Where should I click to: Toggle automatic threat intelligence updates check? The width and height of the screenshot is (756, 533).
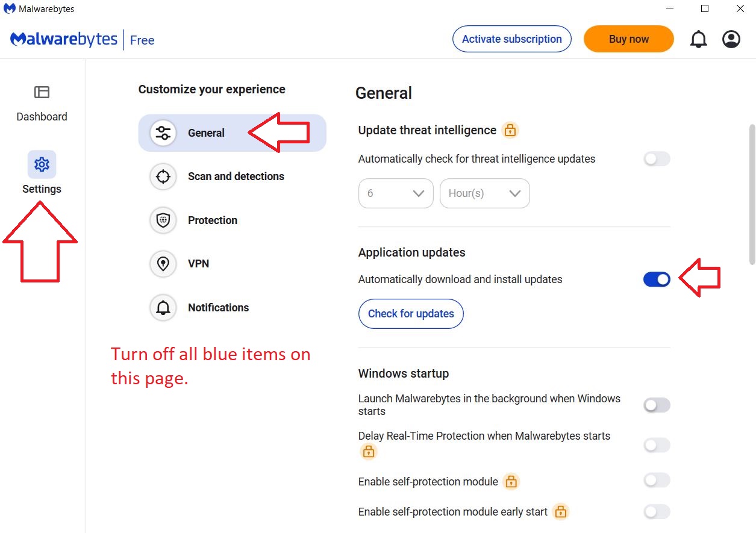point(657,159)
